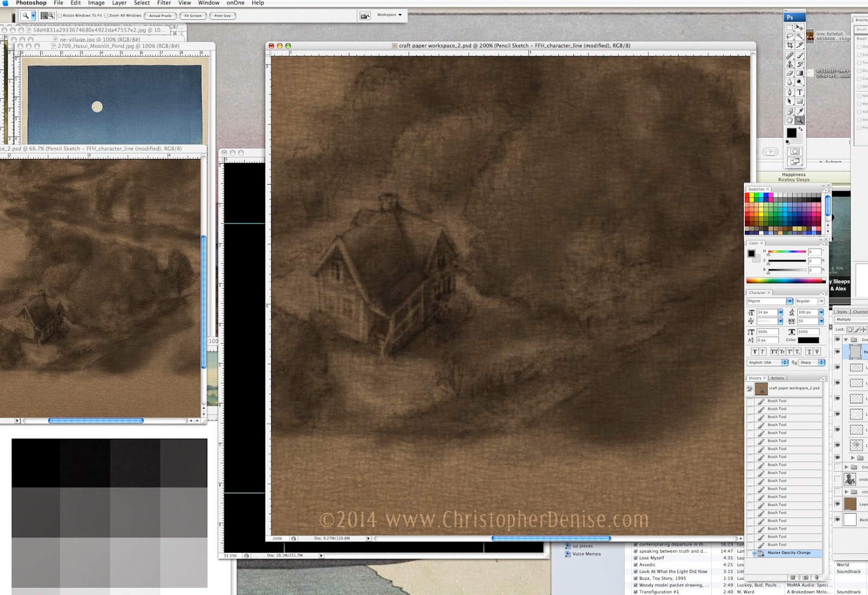
Task: Uncheck the song Lose Myself in iTunes
Action: pos(636,558)
